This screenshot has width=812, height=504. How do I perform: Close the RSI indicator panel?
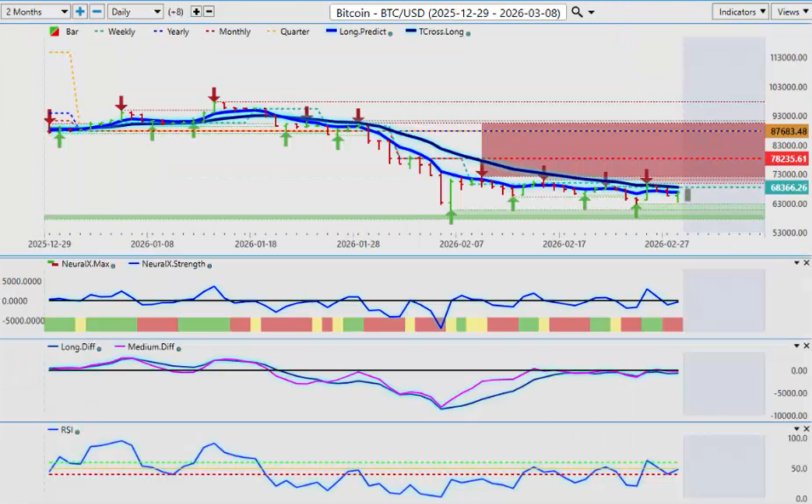click(806, 430)
